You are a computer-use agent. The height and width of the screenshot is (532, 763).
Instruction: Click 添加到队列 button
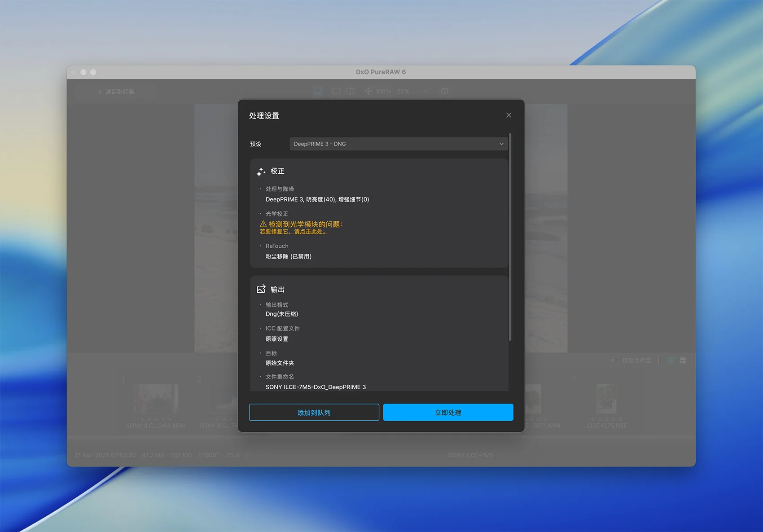pos(314,413)
